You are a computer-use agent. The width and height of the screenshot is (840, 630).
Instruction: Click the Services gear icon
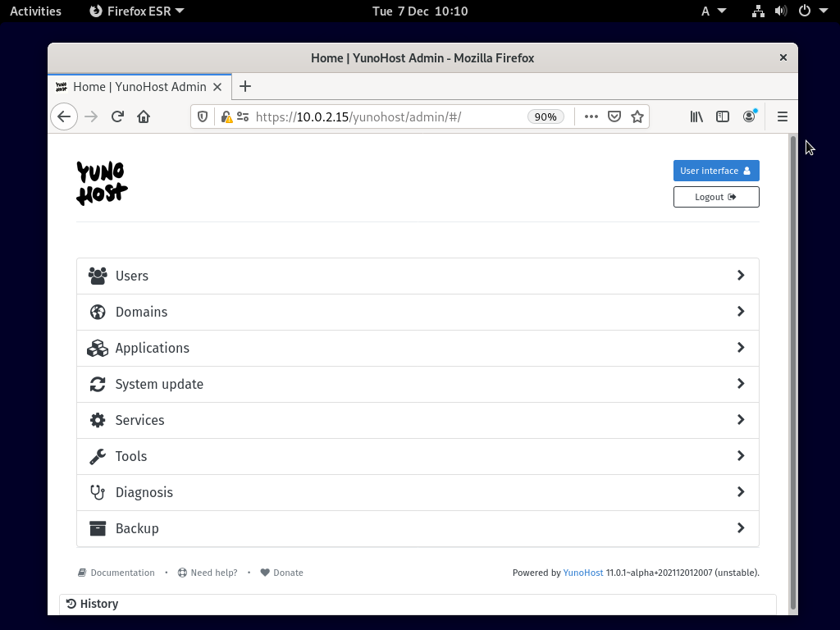(x=98, y=420)
